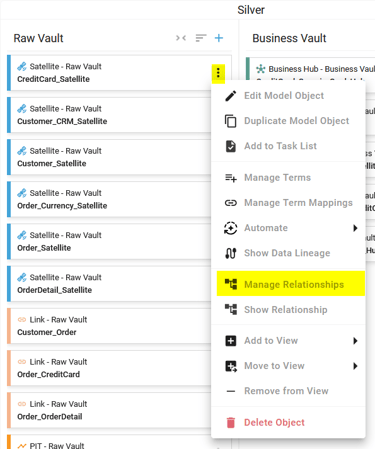
Task: Click the Show Data Lineage icon
Action: coord(231,253)
